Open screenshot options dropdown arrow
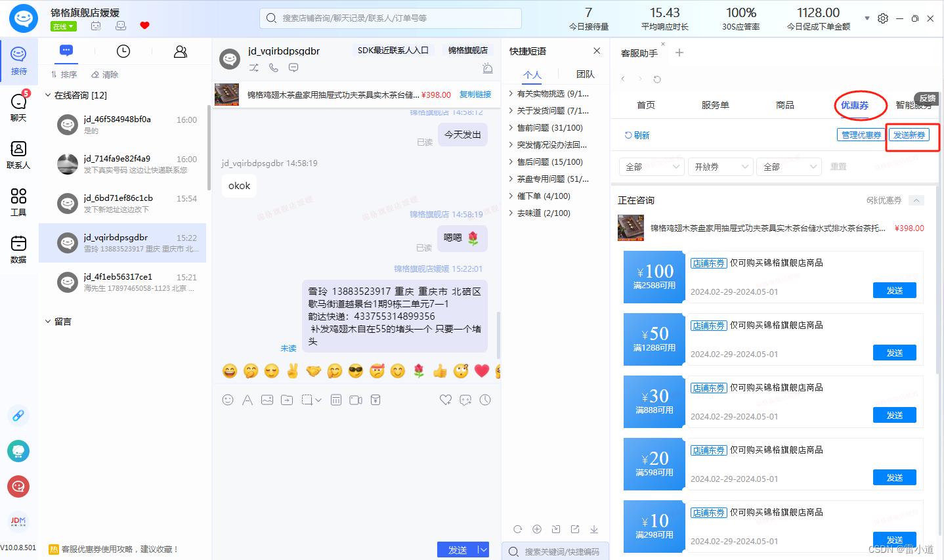The height and width of the screenshot is (560, 944). [x=318, y=400]
